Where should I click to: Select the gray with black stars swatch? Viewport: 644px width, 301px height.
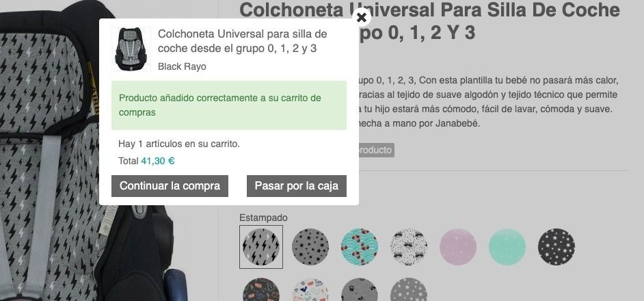310,247
